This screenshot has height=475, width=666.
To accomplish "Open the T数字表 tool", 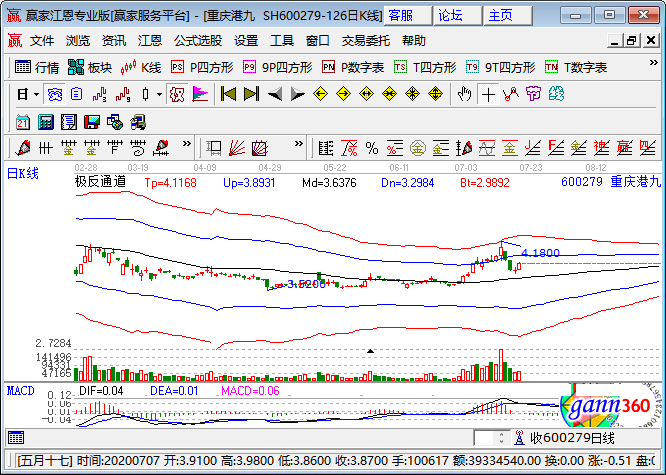I will pyautogui.click(x=576, y=67).
